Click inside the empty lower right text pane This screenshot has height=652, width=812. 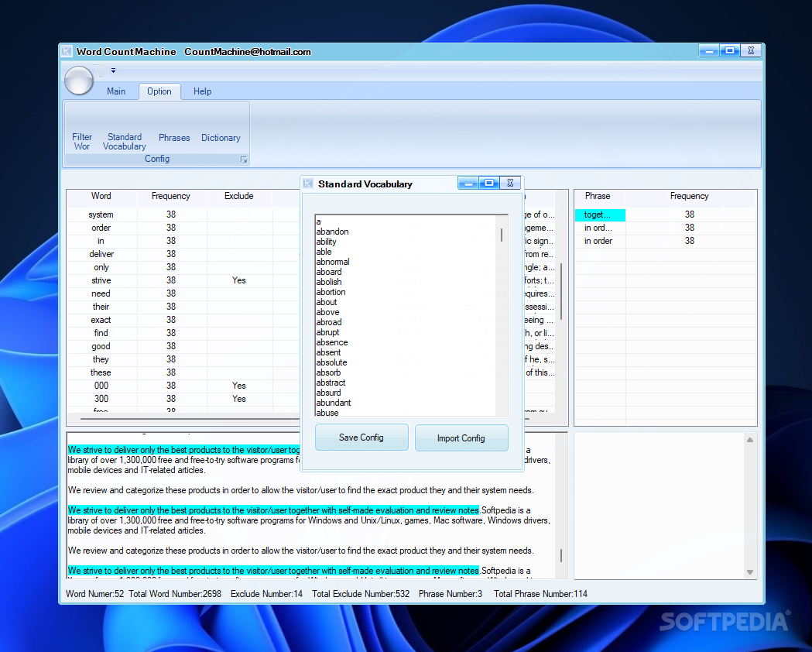click(x=660, y=506)
